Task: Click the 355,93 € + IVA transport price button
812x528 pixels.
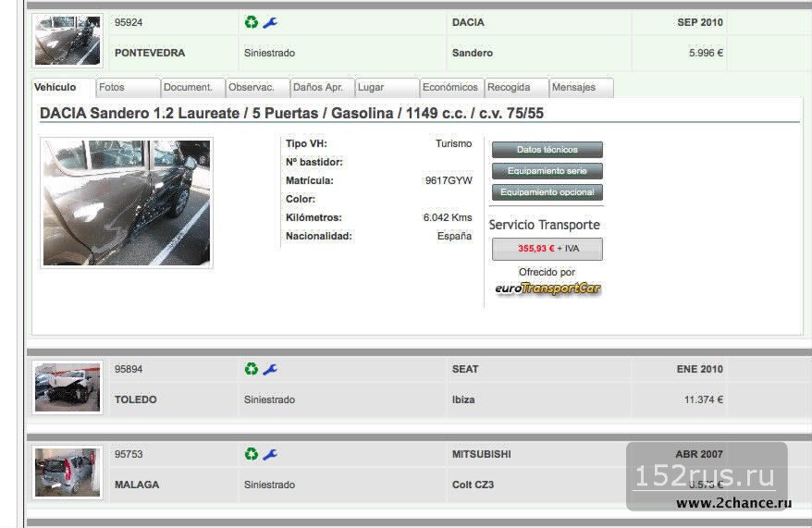Action: pos(547,249)
